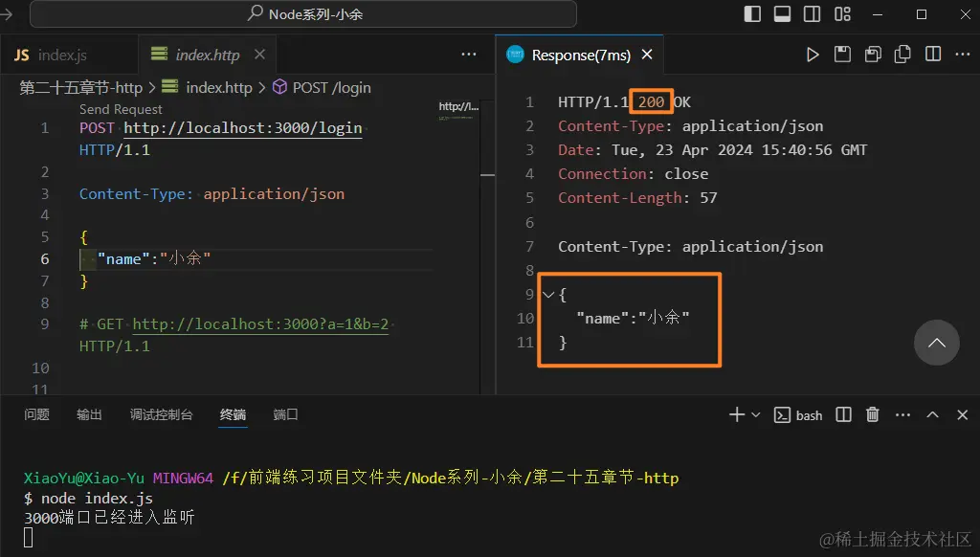Close the bottom panel
The width and height of the screenshot is (980, 557).
point(963,414)
